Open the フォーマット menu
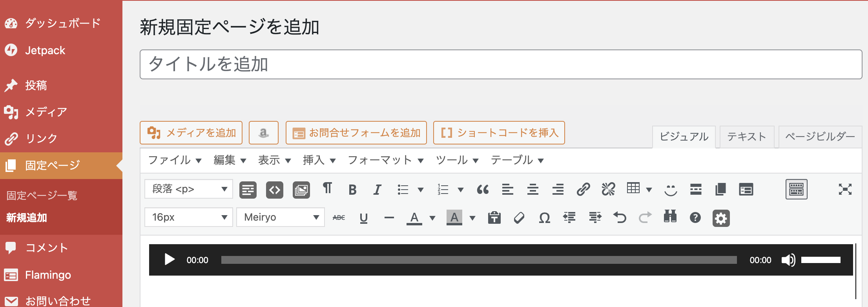The image size is (868, 307). pos(385,160)
